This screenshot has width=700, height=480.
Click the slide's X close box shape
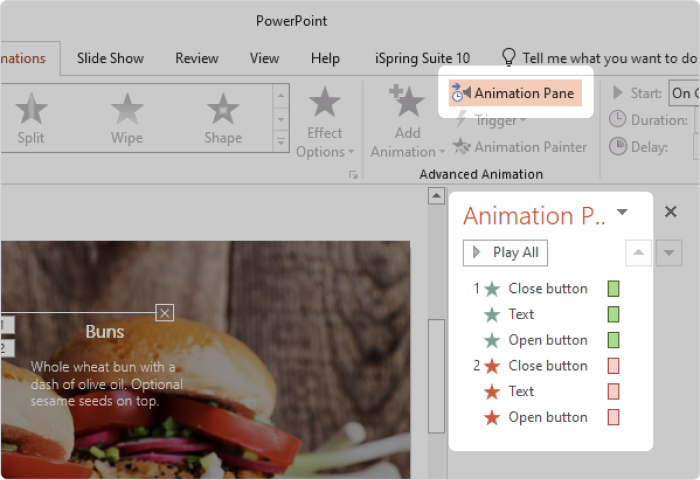(164, 313)
